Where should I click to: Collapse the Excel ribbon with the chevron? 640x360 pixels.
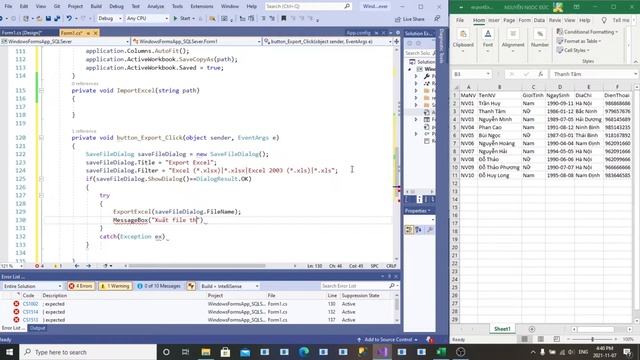pyautogui.click(x=636, y=61)
